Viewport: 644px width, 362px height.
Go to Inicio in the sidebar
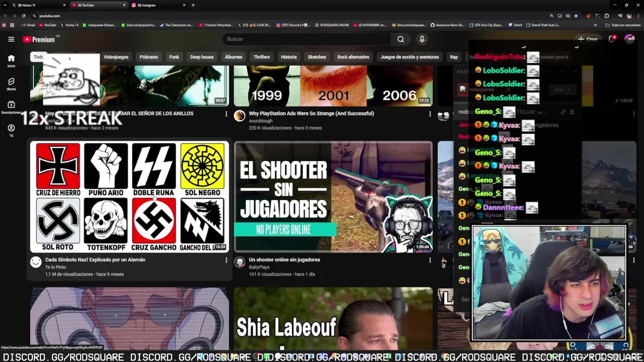point(11,60)
